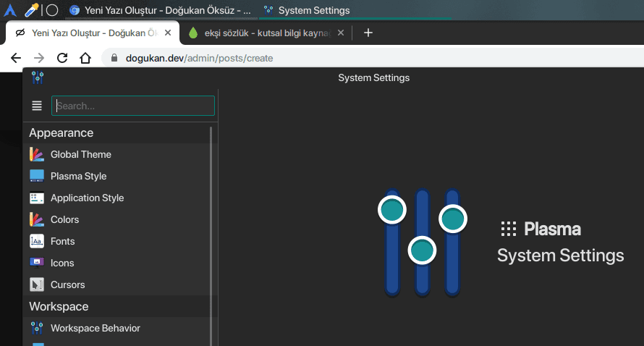Click the lock icon for site info
This screenshot has width=644, height=346.
tap(114, 58)
